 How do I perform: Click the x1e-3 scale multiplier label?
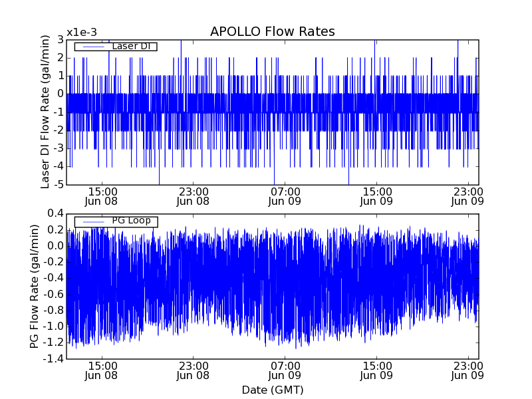[82, 33]
